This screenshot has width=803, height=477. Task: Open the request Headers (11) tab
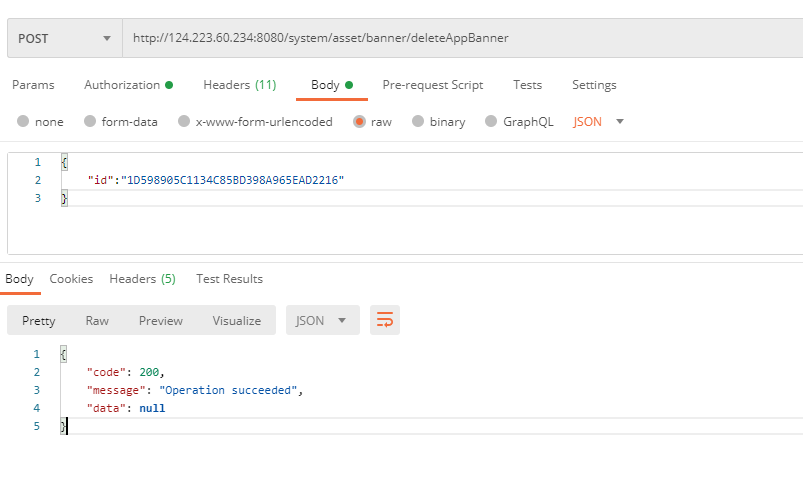(x=239, y=85)
